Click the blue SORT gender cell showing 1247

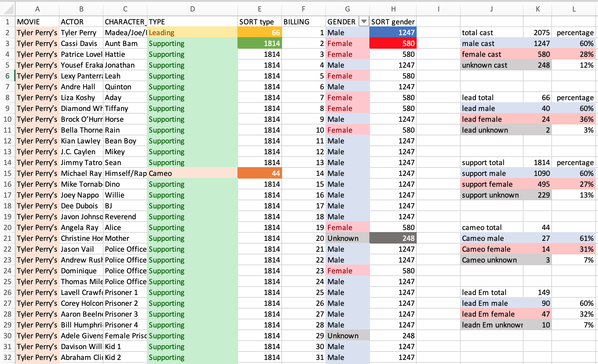click(x=393, y=32)
